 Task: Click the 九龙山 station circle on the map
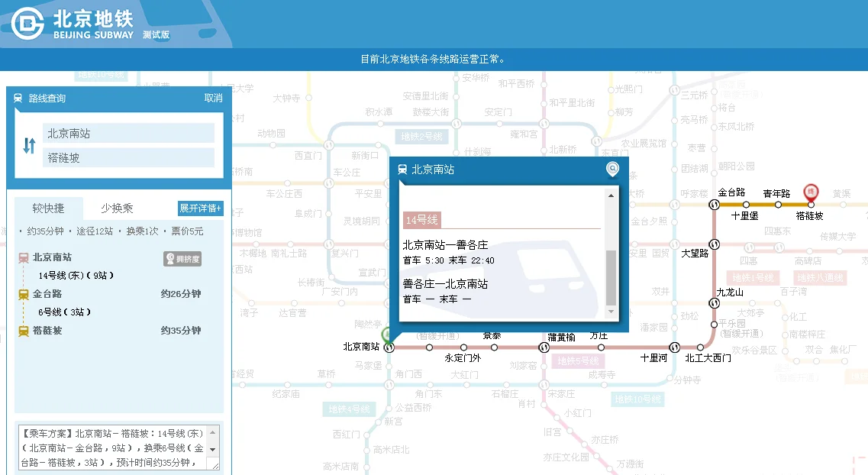pyautogui.click(x=715, y=302)
